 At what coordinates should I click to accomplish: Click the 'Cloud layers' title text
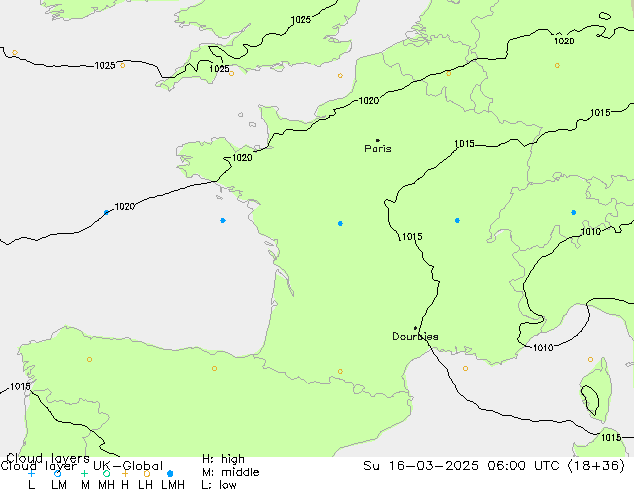click(48, 458)
